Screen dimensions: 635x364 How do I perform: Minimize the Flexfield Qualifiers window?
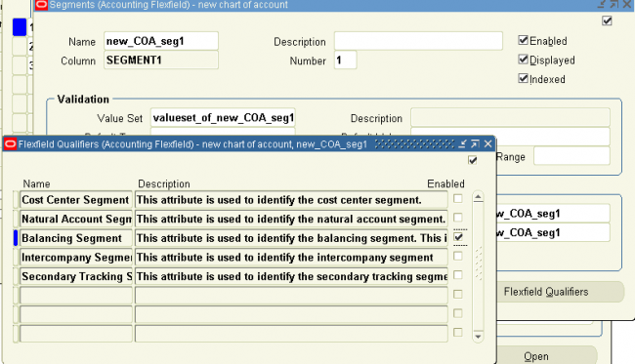coord(462,143)
